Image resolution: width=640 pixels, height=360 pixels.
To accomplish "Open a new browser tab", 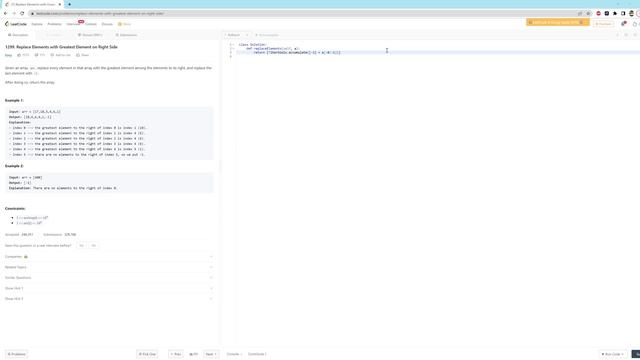I will pos(69,4).
